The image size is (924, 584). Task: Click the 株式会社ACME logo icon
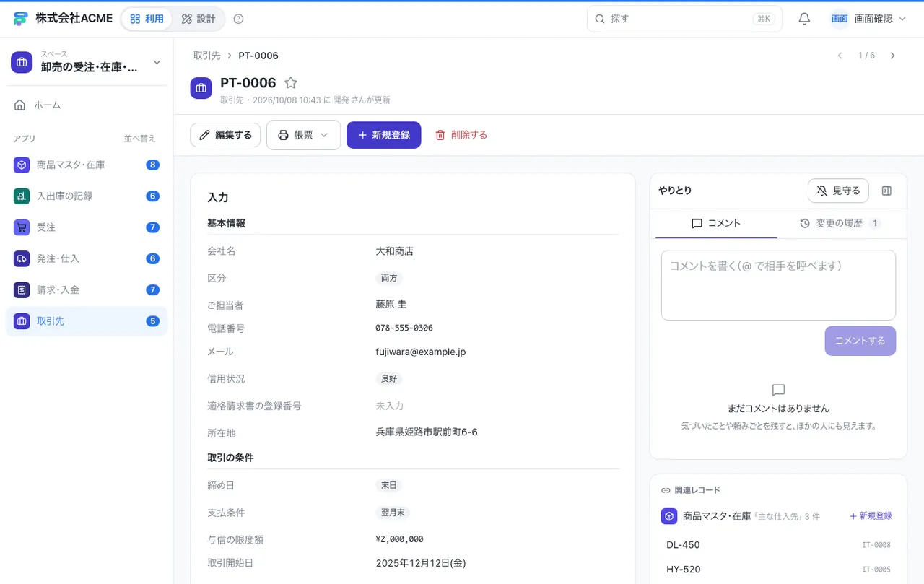(x=20, y=19)
